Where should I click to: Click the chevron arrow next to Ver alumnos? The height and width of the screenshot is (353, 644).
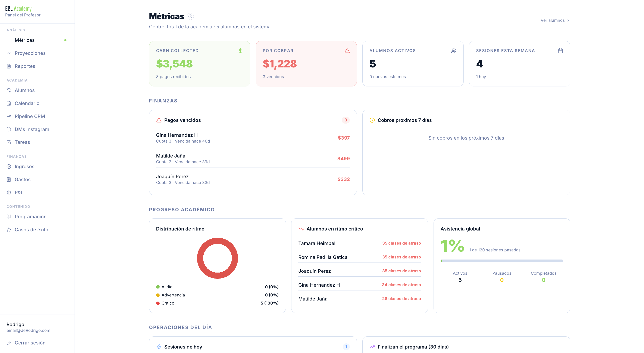point(568,20)
